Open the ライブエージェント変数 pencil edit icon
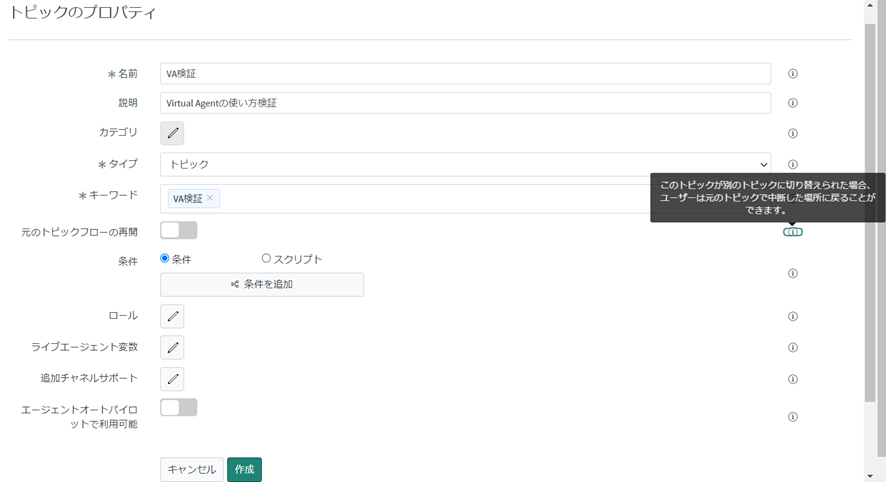Image resolution: width=886 pixels, height=482 pixels. 172,348
